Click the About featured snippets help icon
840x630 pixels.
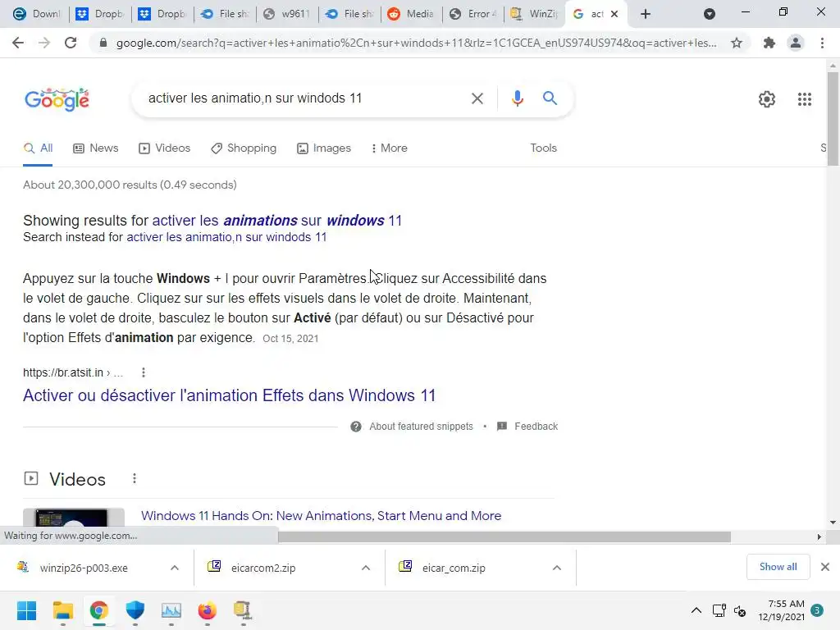click(x=356, y=427)
